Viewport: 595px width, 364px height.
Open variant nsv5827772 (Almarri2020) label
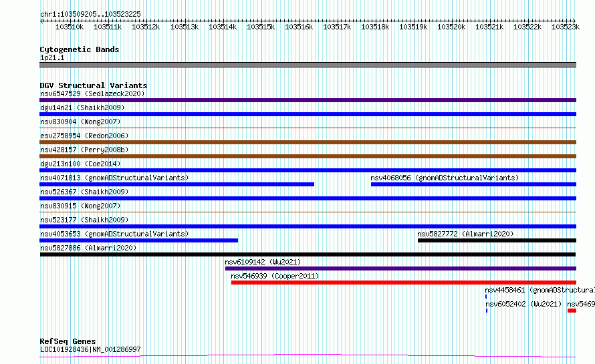click(465, 234)
